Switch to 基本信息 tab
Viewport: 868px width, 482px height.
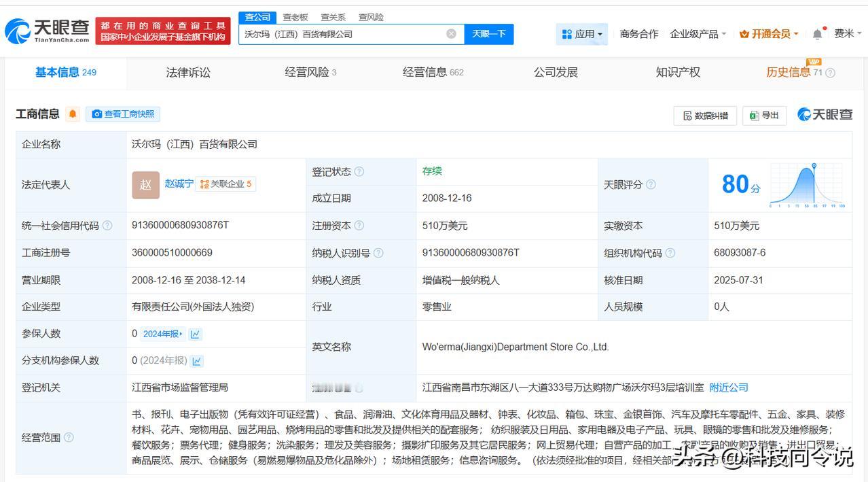tap(66, 72)
